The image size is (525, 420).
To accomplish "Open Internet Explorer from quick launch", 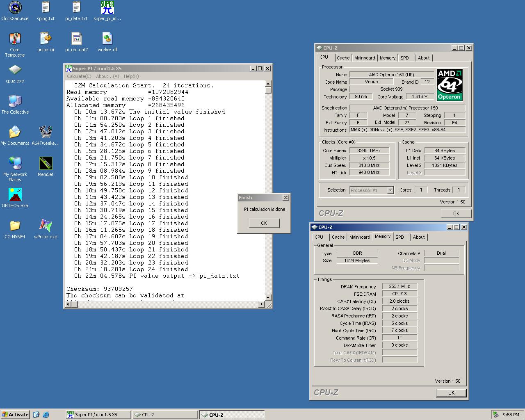I will (46, 415).
